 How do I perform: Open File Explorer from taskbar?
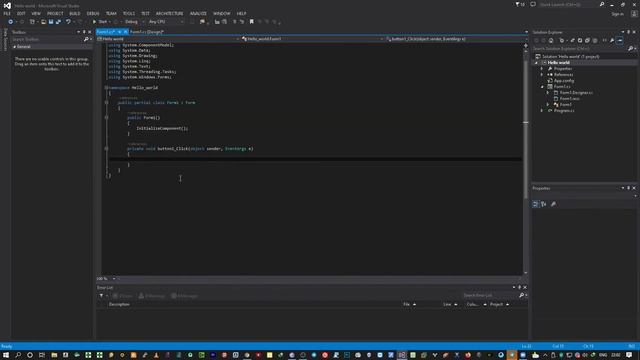[54, 355]
